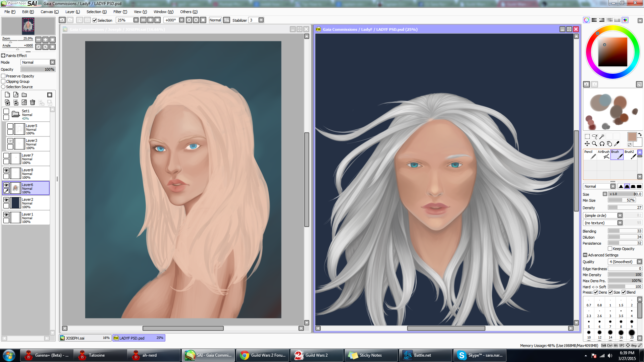Choose the Pencil brush tool
The height and width of the screenshot is (362, 644).
[590, 155]
